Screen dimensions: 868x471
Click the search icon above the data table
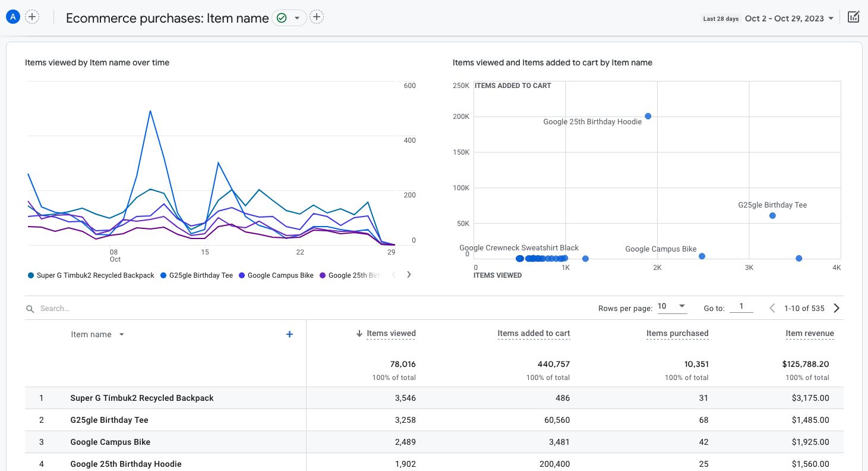pos(30,308)
